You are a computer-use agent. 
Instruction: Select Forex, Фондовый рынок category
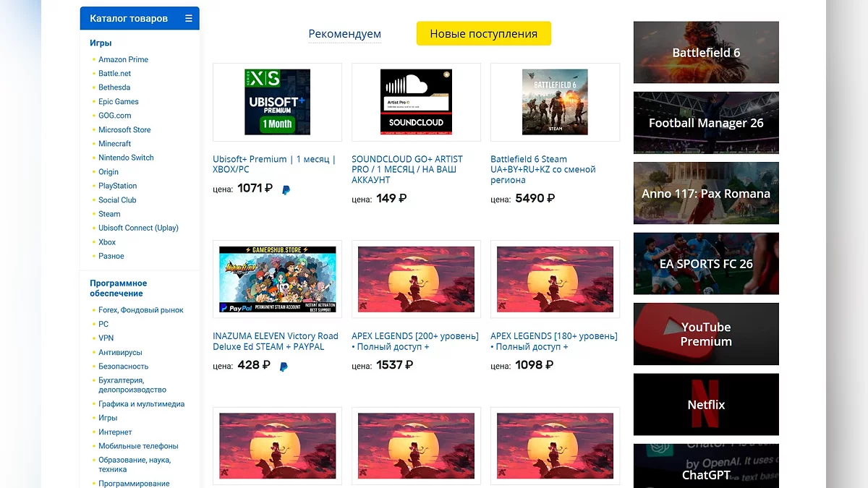[141, 310]
